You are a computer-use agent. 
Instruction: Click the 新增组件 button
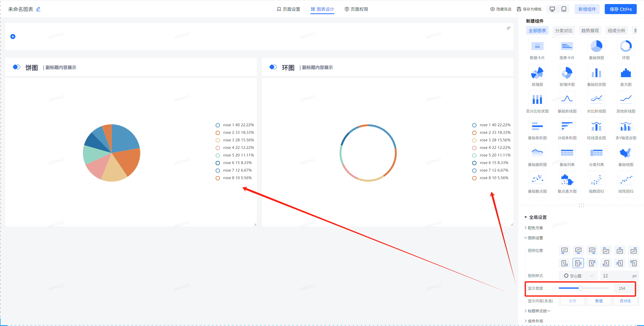point(587,9)
